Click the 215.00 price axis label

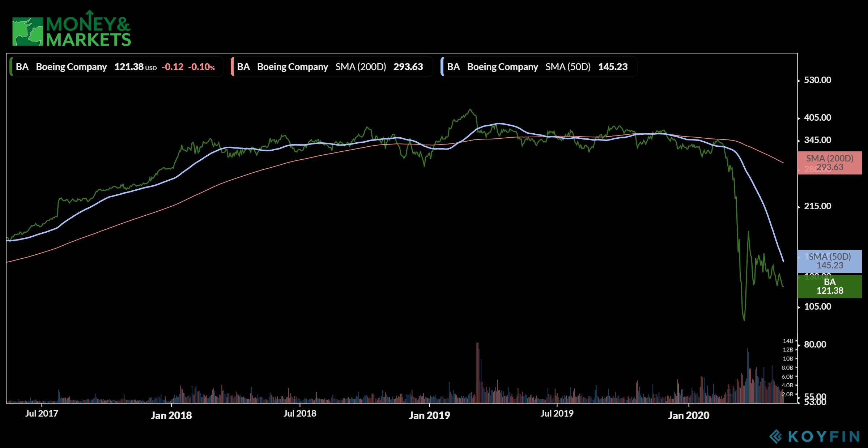tap(817, 206)
